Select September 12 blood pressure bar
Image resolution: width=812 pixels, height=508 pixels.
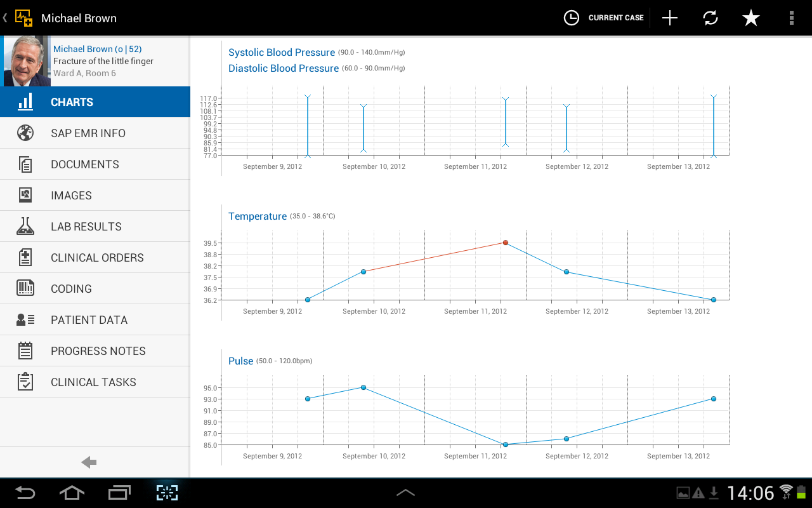tap(566, 128)
